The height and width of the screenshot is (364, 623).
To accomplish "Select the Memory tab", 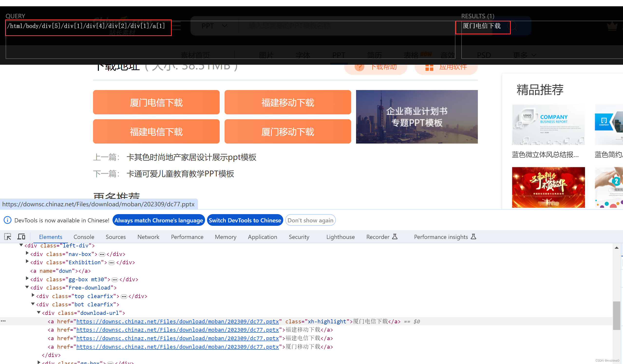I will pyautogui.click(x=226, y=237).
